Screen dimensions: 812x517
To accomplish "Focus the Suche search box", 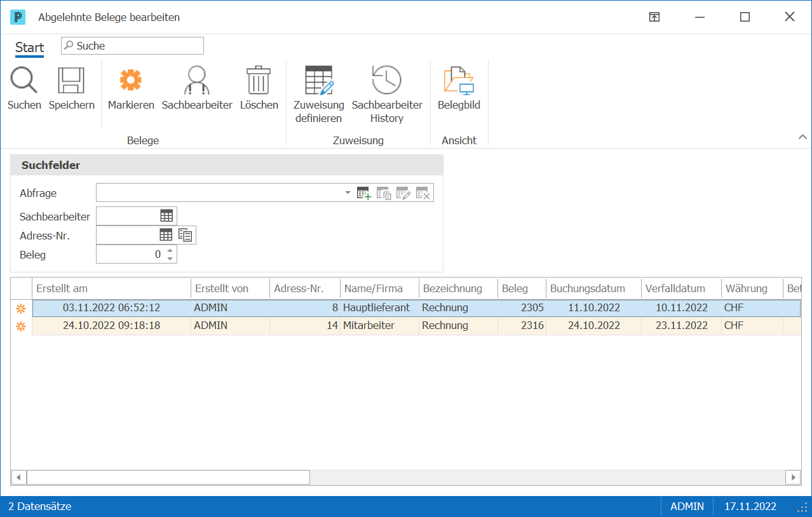I will 132,46.
